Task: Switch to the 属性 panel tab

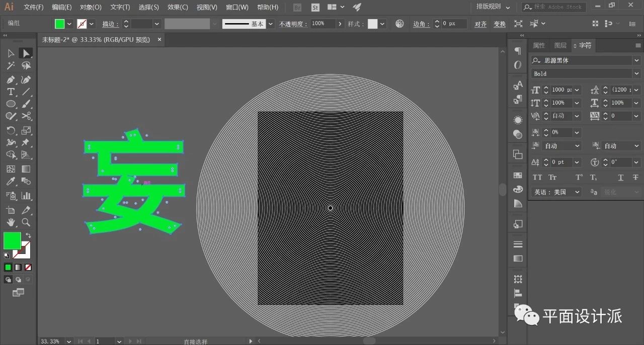Action: coord(539,45)
